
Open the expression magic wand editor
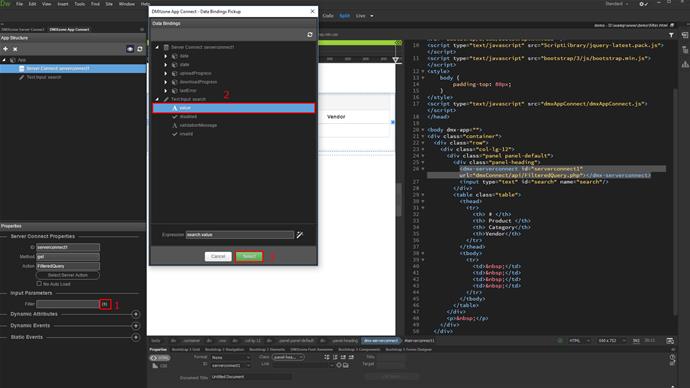pos(300,235)
